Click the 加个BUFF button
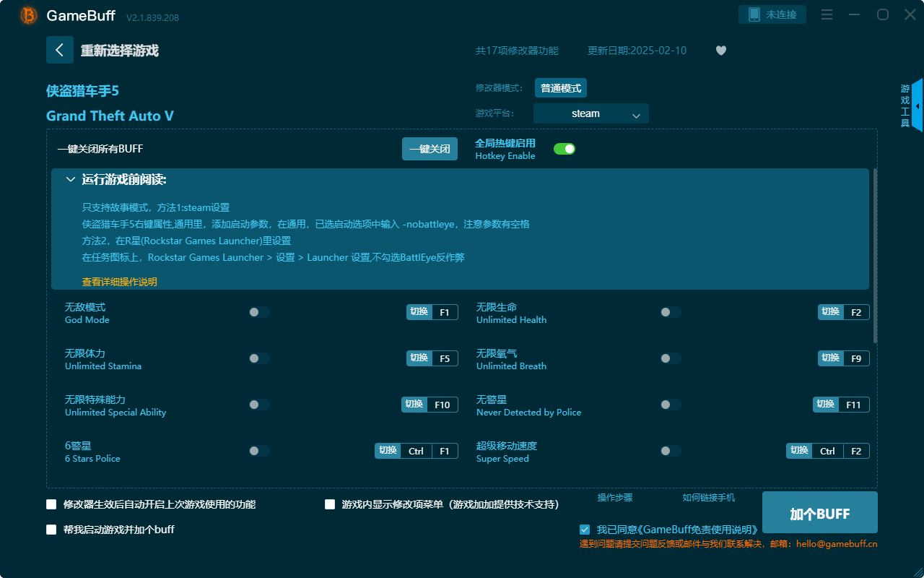The image size is (924, 578). point(819,513)
